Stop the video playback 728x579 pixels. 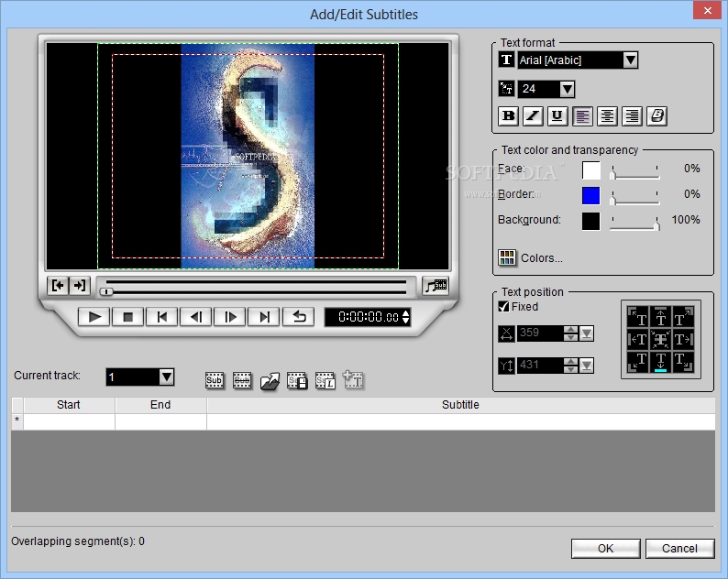point(128,317)
